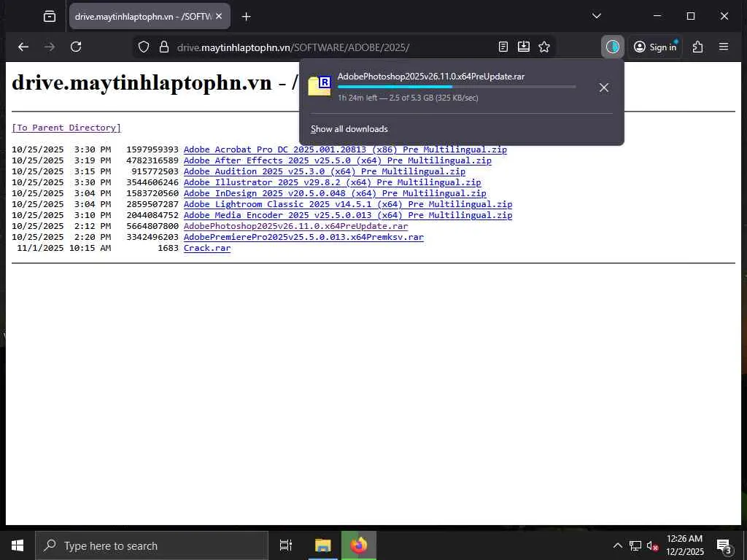Viewport: 747px width, 560px height.
Task: Click the Photoshop download progress bar
Action: (457, 87)
